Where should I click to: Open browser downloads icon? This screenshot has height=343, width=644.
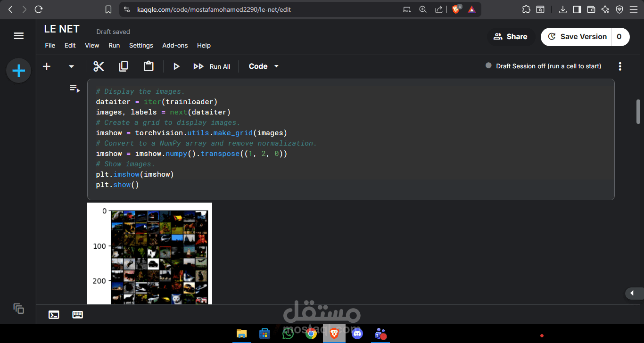click(x=562, y=9)
